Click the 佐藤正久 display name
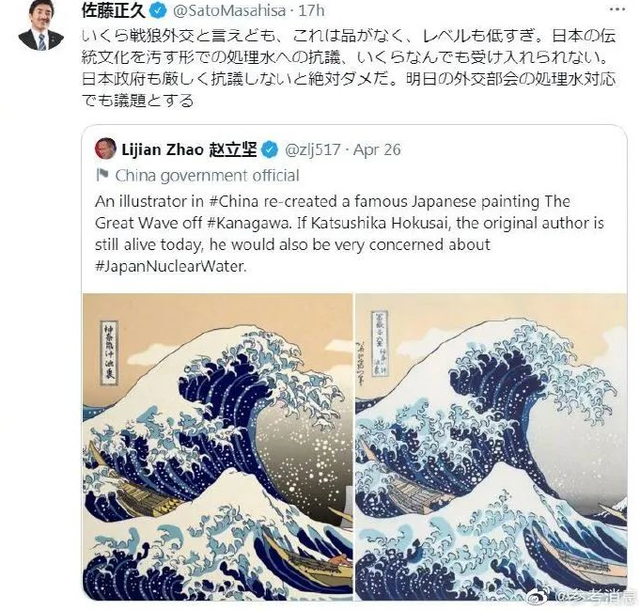This screenshot has height=610, width=640. click(x=113, y=11)
